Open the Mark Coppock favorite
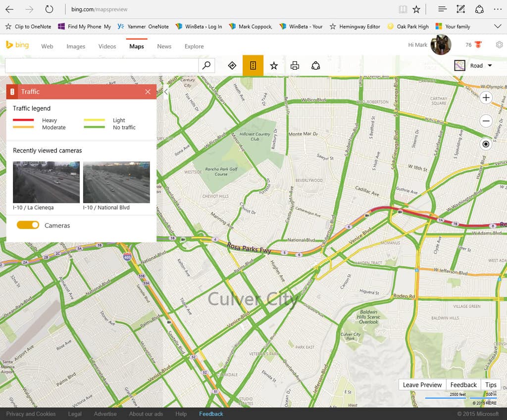507x420 pixels. click(250, 27)
